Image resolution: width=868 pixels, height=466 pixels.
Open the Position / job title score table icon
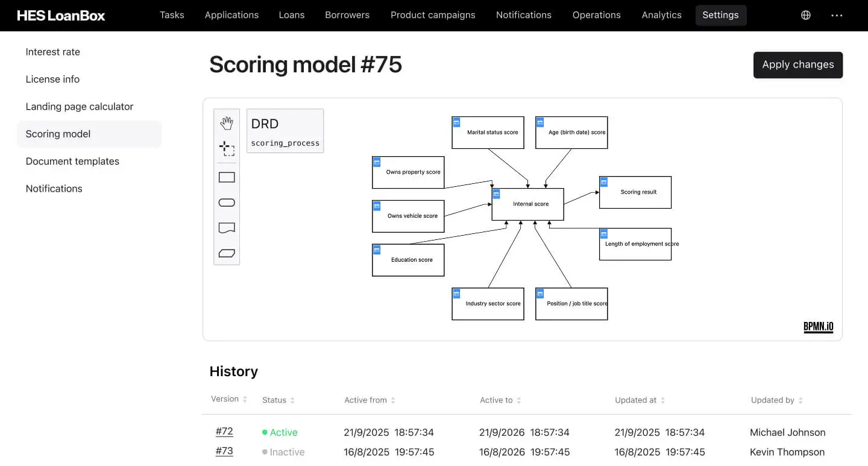tap(540, 293)
